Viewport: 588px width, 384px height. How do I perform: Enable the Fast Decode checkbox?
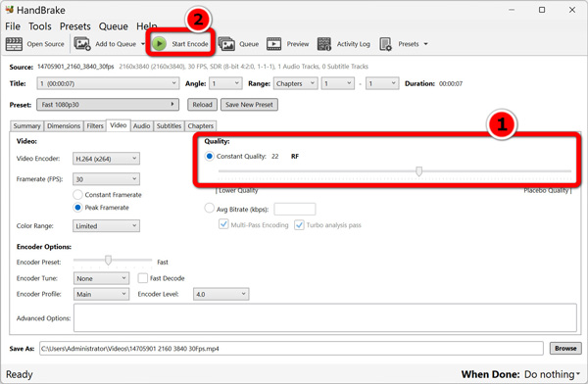click(x=142, y=278)
